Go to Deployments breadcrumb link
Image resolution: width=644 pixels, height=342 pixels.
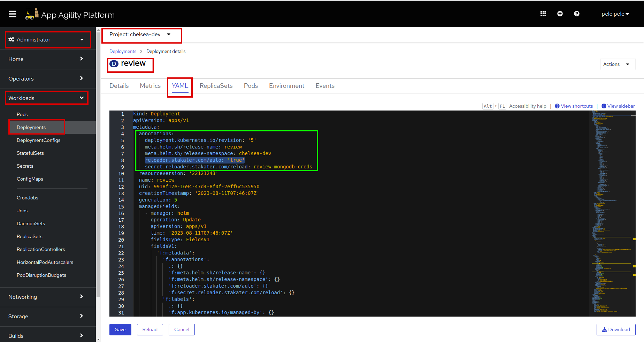pyautogui.click(x=123, y=51)
